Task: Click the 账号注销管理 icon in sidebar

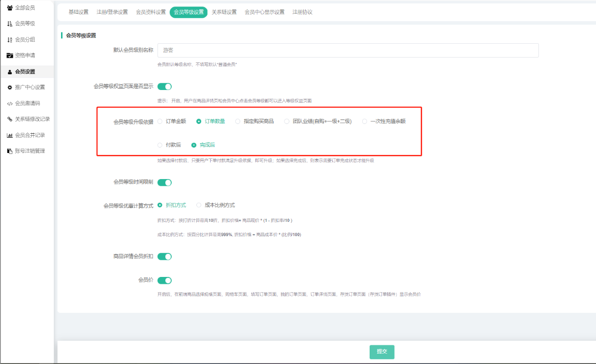Action: (10, 151)
